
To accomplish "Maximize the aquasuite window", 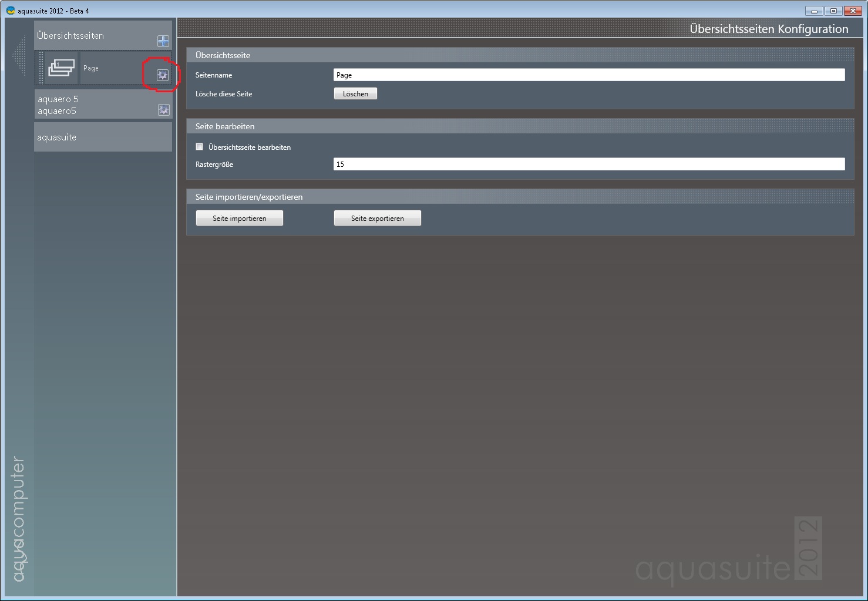I will click(x=833, y=11).
